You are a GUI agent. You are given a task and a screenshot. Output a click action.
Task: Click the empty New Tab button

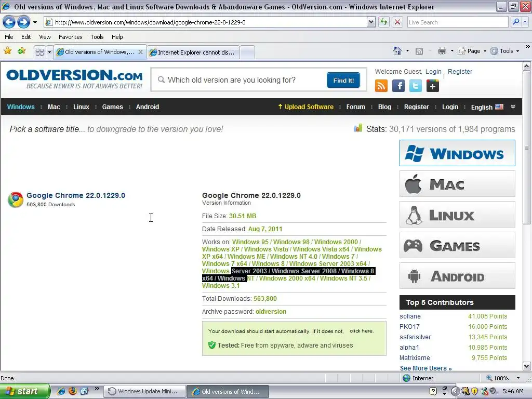click(x=247, y=52)
